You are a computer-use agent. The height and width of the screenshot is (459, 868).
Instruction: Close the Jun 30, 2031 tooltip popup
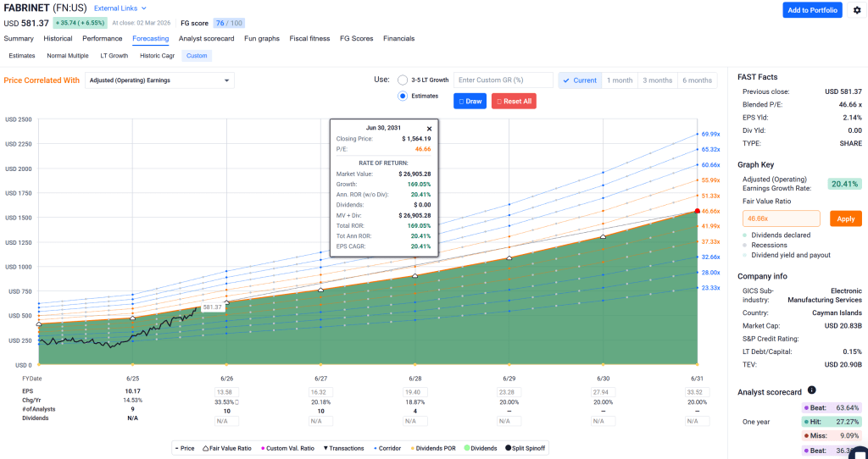pyautogui.click(x=429, y=129)
